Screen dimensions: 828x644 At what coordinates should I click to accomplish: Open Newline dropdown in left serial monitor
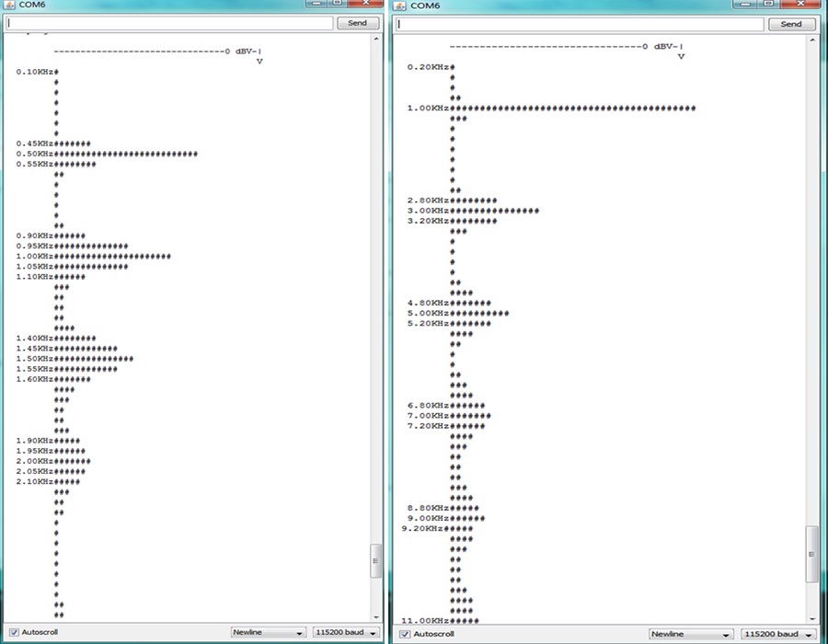269,632
